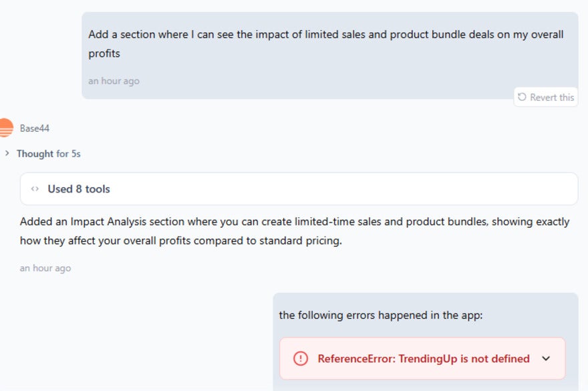Expand the "Used 8 tools" label
Image resolution: width=588 pixels, height=391 pixels.
coord(79,189)
